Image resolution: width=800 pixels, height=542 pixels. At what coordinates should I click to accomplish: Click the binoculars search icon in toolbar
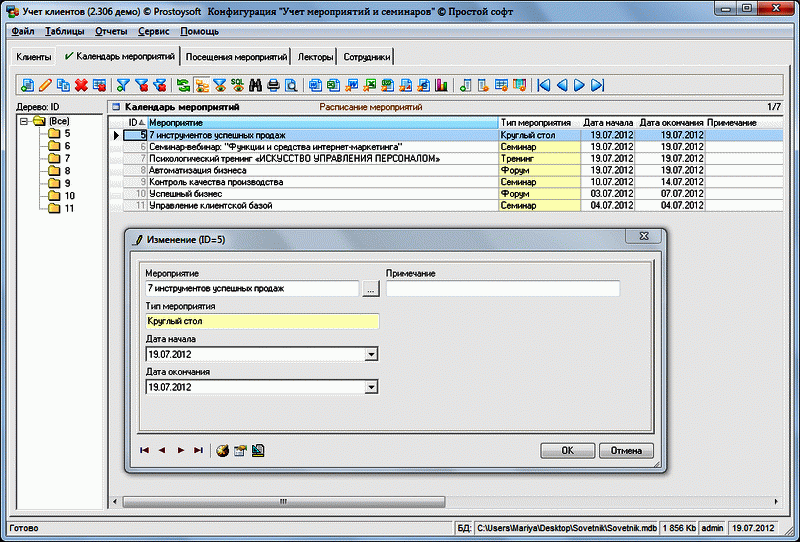coord(255,85)
